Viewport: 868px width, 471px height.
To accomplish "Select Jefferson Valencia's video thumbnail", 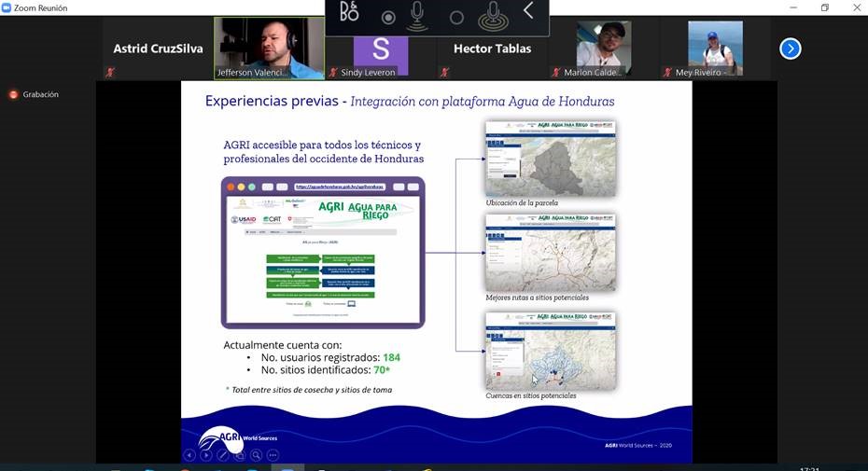I will (x=269, y=48).
